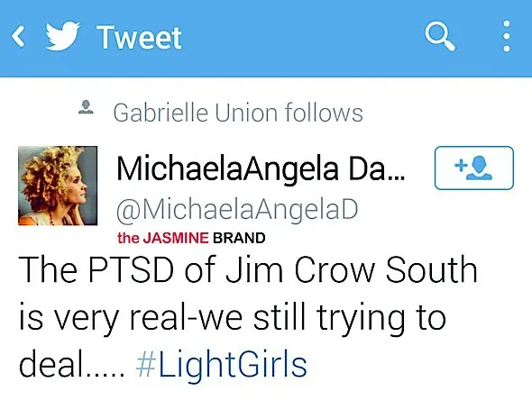Click the @MichaelaAngelaD handle
The image size is (532, 400).
point(237,209)
